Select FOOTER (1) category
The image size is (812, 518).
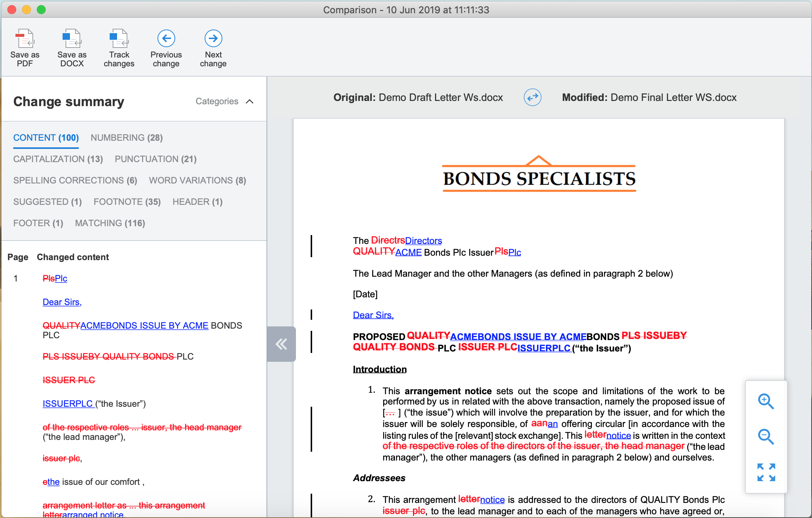click(38, 223)
